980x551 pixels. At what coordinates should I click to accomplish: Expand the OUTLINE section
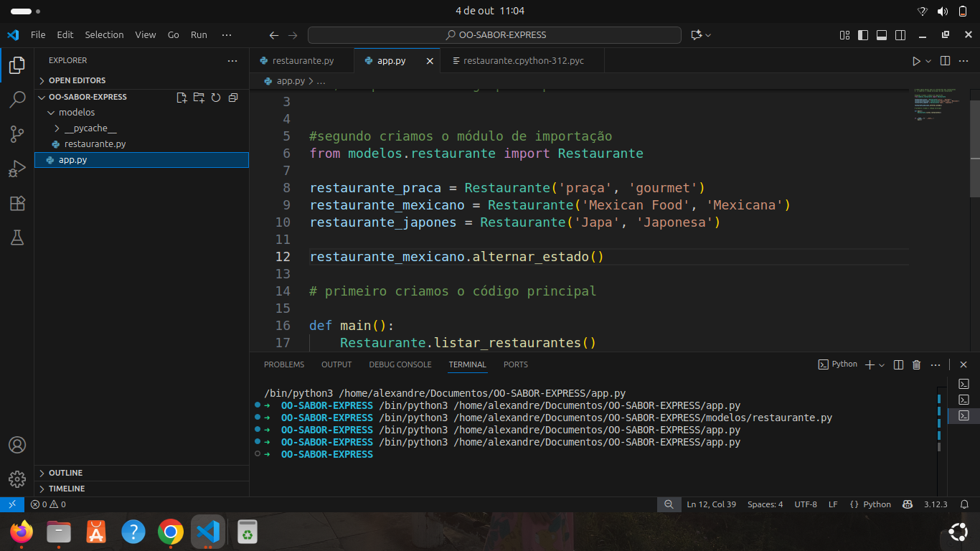pos(65,473)
